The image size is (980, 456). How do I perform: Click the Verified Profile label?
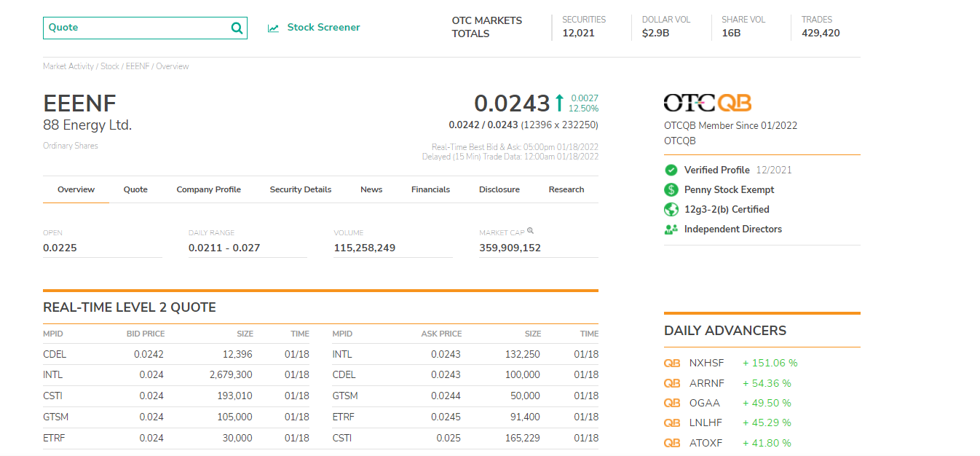pyautogui.click(x=717, y=170)
